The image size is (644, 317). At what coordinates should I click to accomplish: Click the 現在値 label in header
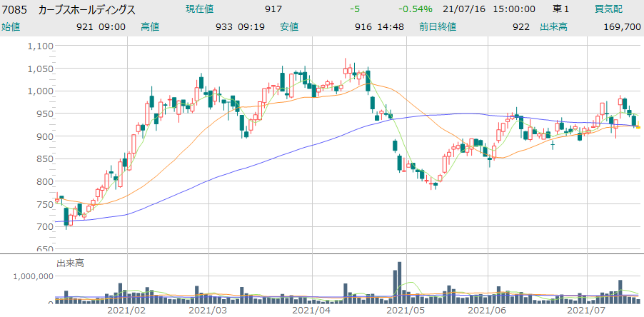210,9
